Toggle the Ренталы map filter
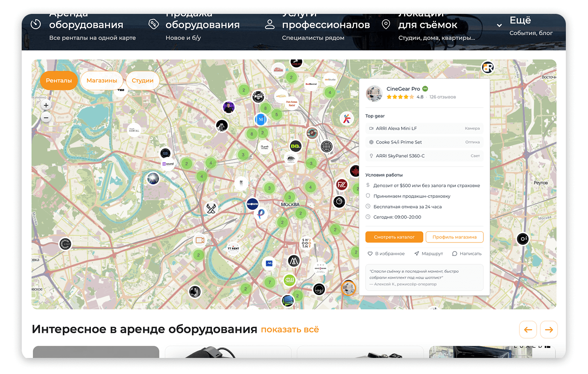Image resolution: width=588 pixels, height=374 pixels. click(59, 81)
